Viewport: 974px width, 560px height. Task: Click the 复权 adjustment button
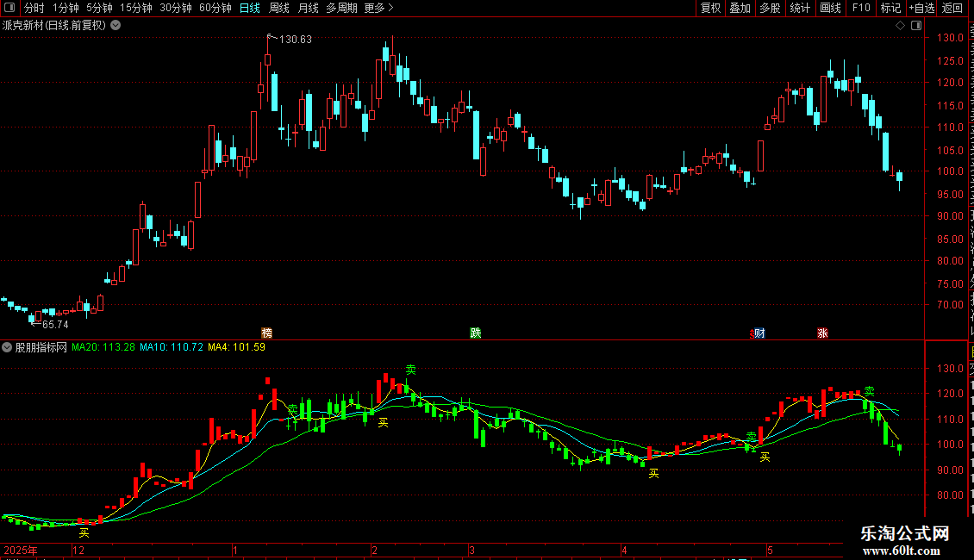[x=710, y=8]
